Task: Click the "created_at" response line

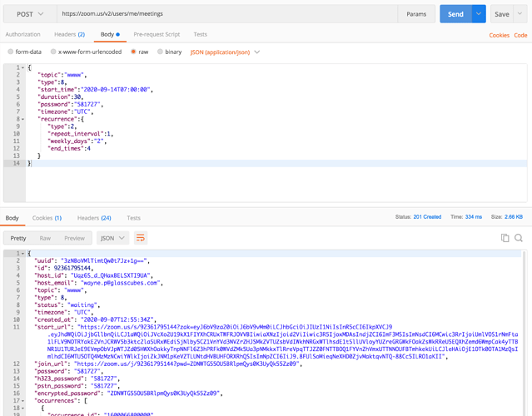Action: (x=96, y=319)
